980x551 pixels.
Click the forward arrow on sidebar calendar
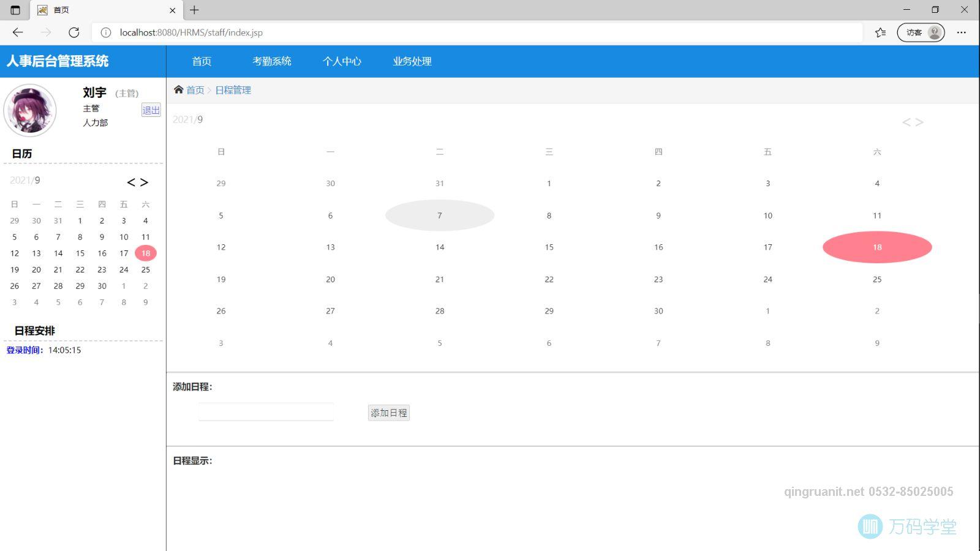(145, 182)
